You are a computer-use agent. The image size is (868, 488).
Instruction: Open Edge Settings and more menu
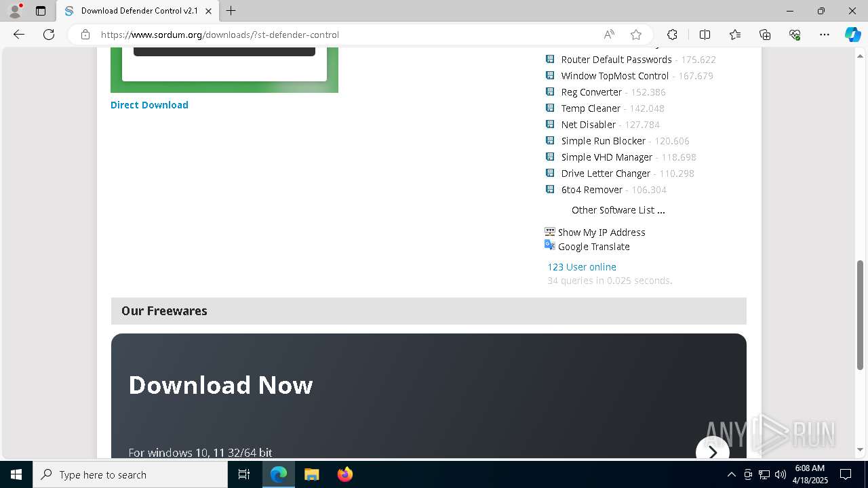pyautogui.click(x=825, y=35)
